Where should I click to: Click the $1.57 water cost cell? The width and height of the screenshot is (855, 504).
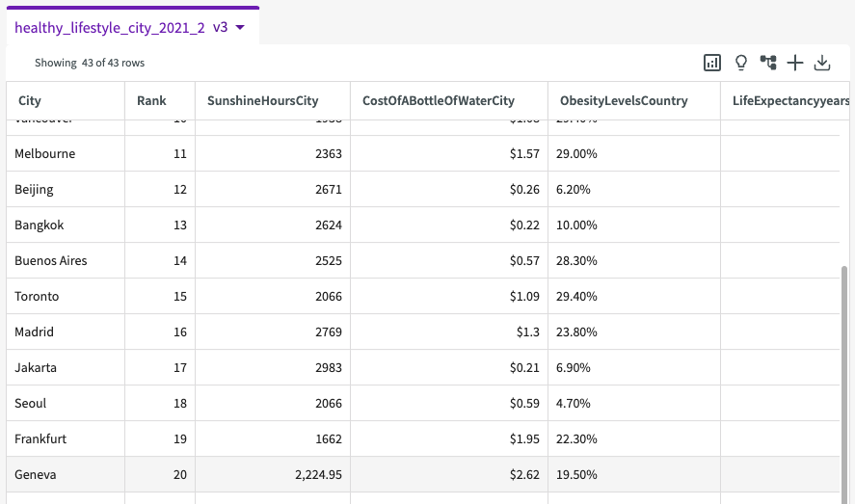449,153
